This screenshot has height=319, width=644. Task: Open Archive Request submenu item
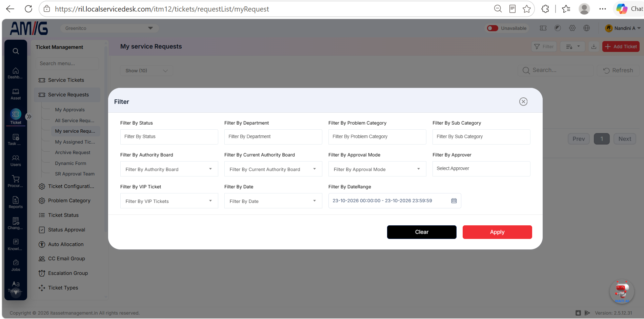click(73, 152)
